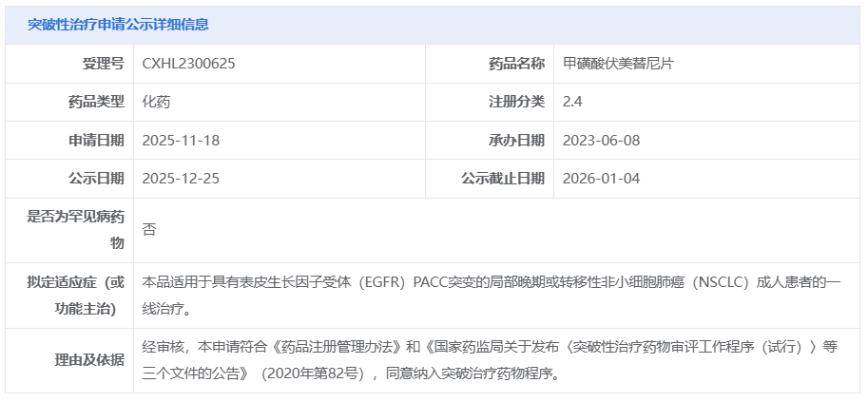Click the 承办日期 value 2023-06-08
The image size is (868, 402).
click(601, 140)
